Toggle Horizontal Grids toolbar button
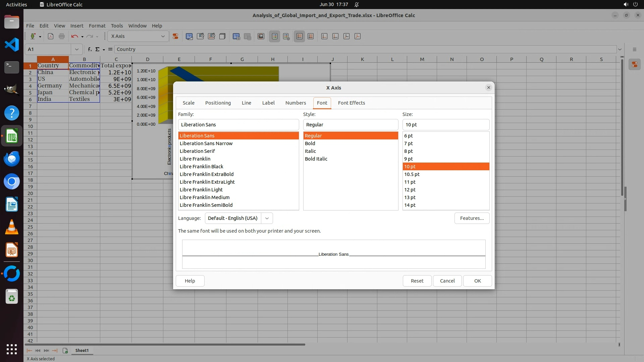Viewport: 644px width, 362px height. click(300, 36)
